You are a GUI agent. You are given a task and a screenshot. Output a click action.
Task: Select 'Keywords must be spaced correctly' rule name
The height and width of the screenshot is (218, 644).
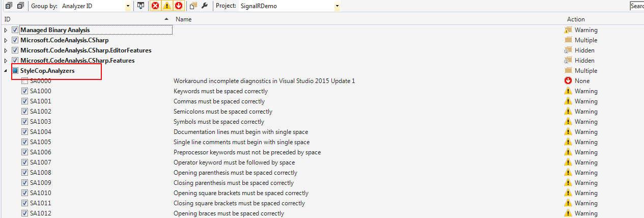point(220,91)
